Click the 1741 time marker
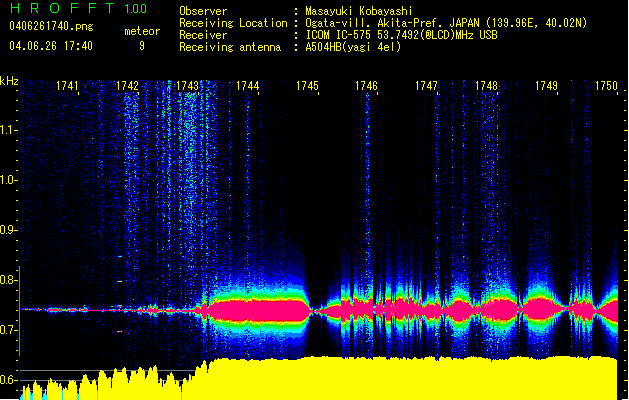This screenshot has height=400, width=629. [67, 86]
